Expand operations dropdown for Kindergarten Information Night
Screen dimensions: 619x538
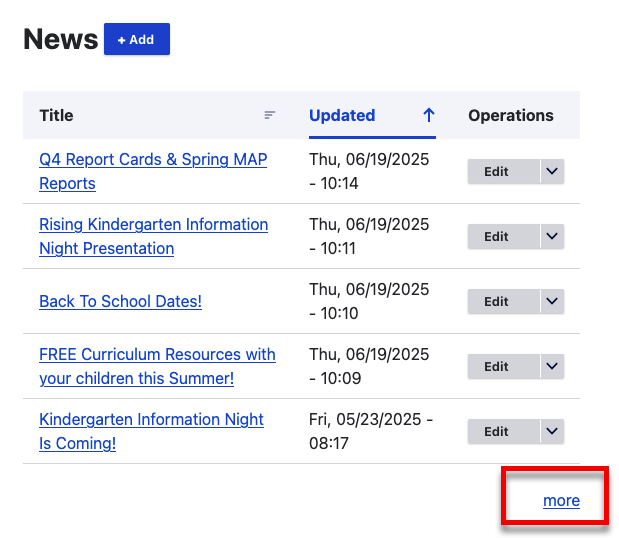point(552,432)
